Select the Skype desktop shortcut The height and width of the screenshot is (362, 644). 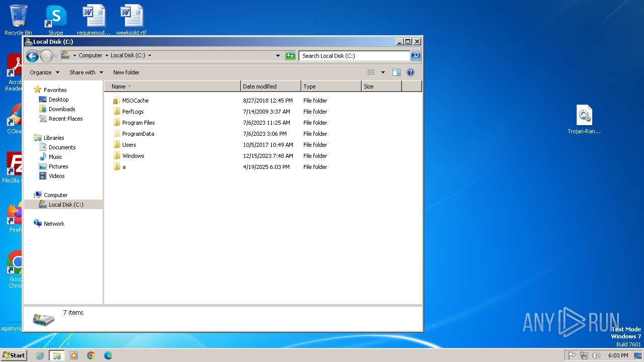pos(55,20)
